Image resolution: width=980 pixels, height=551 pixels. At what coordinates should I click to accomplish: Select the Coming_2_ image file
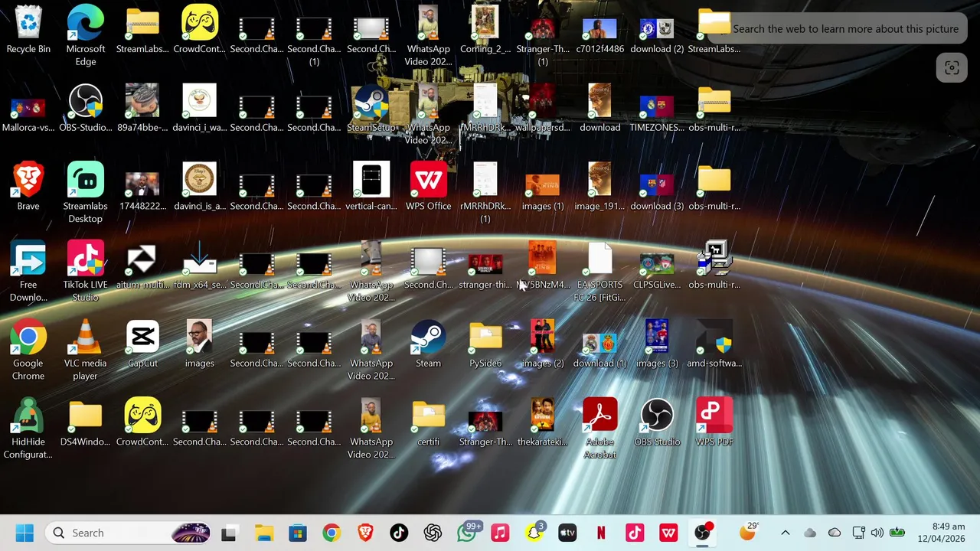pos(485,31)
